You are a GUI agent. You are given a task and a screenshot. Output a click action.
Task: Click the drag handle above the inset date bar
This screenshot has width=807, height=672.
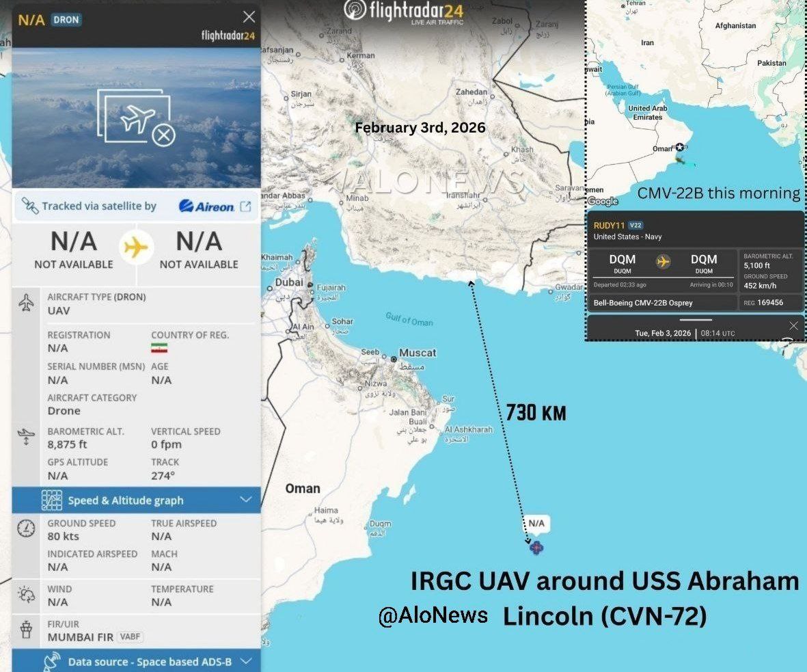coord(695,320)
